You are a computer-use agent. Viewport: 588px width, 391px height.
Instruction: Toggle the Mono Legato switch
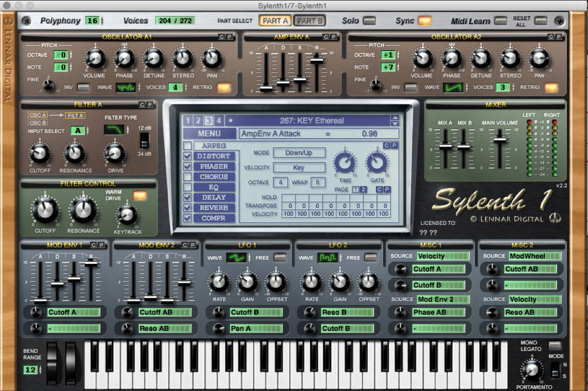click(555, 345)
